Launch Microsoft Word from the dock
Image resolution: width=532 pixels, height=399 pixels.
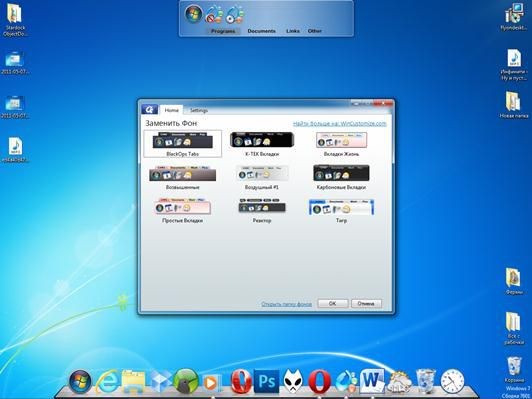(372, 381)
